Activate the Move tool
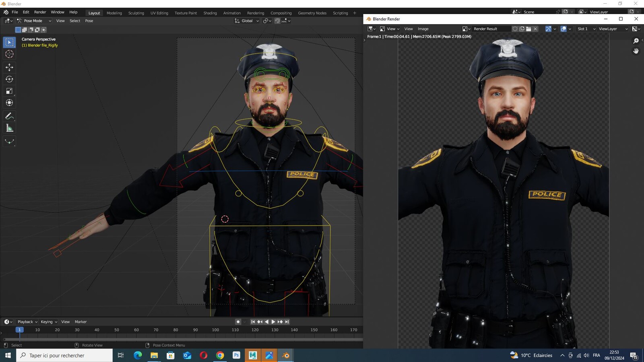The height and width of the screenshot is (362, 644). tap(9, 67)
